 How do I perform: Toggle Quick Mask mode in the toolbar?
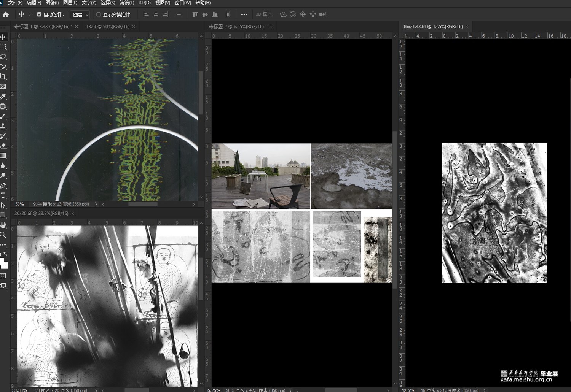tap(3, 276)
